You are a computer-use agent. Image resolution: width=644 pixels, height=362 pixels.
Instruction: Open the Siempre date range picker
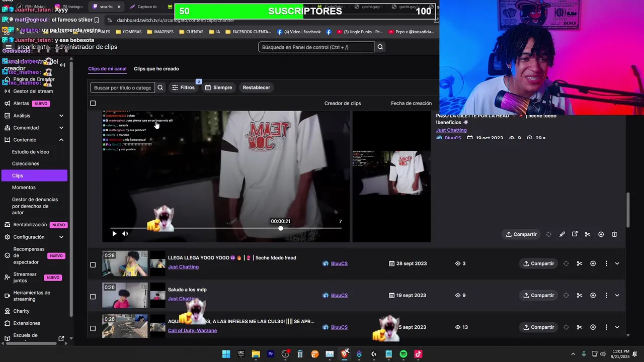(218, 87)
